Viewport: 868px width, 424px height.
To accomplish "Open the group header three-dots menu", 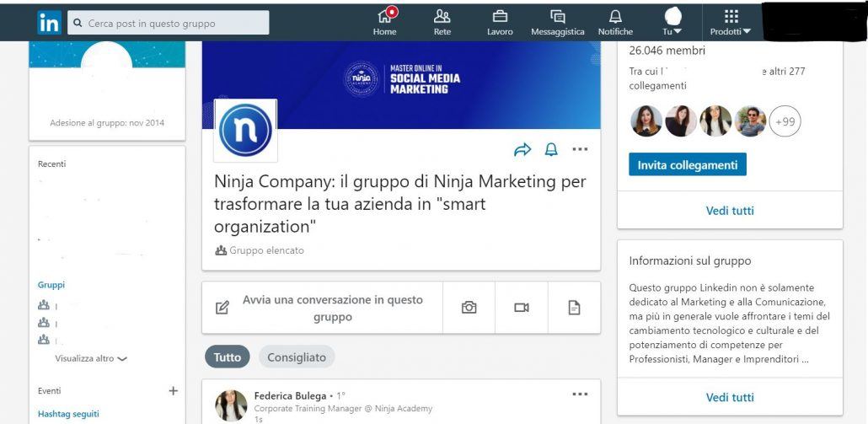I will point(580,149).
